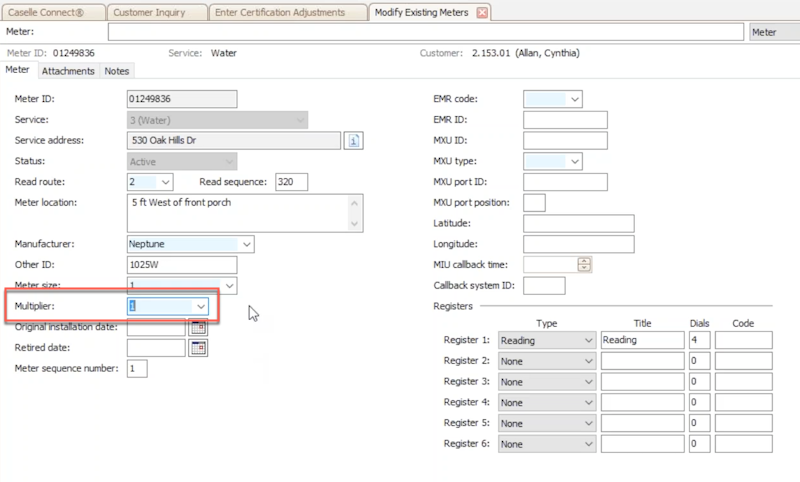
Task: Click the Latitude input field
Action: 578,223
